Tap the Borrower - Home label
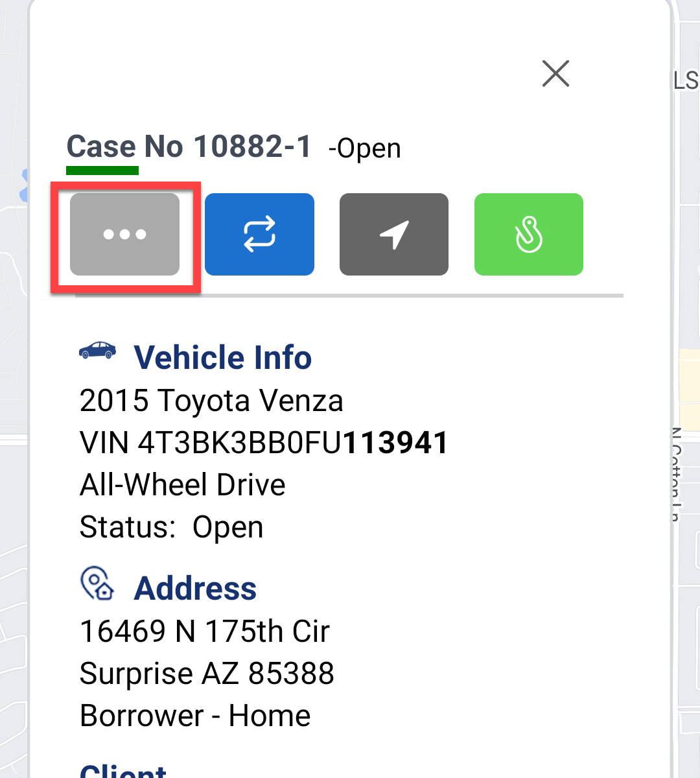 click(195, 716)
